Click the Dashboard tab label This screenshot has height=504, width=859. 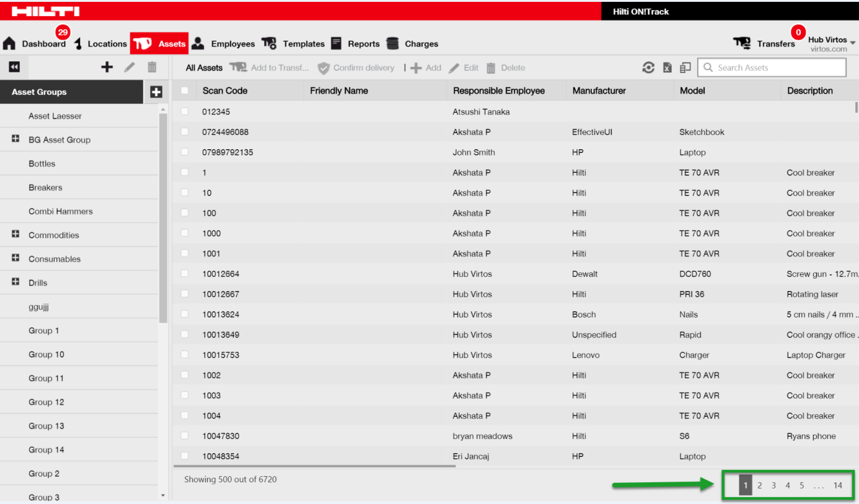point(43,44)
